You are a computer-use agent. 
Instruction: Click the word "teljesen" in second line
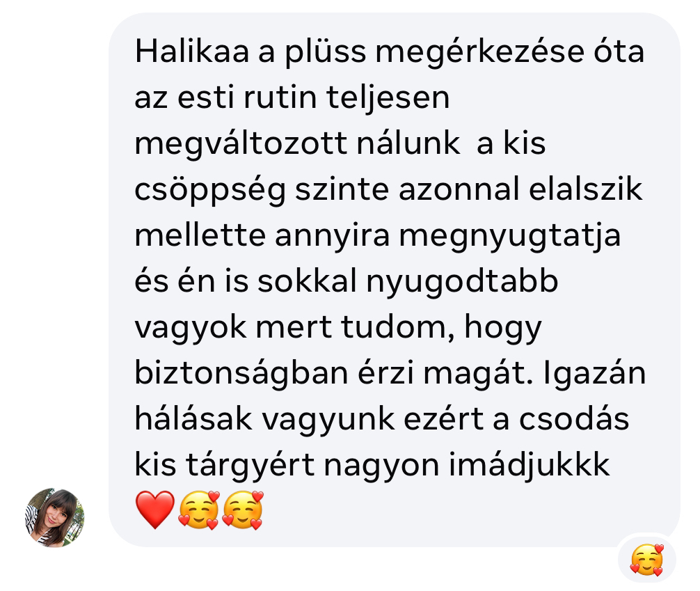click(x=388, y=97)
